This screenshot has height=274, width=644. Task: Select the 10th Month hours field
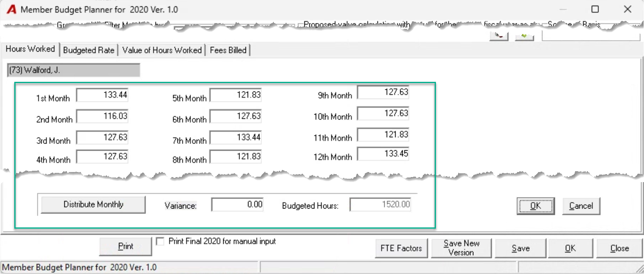(383, 113)
